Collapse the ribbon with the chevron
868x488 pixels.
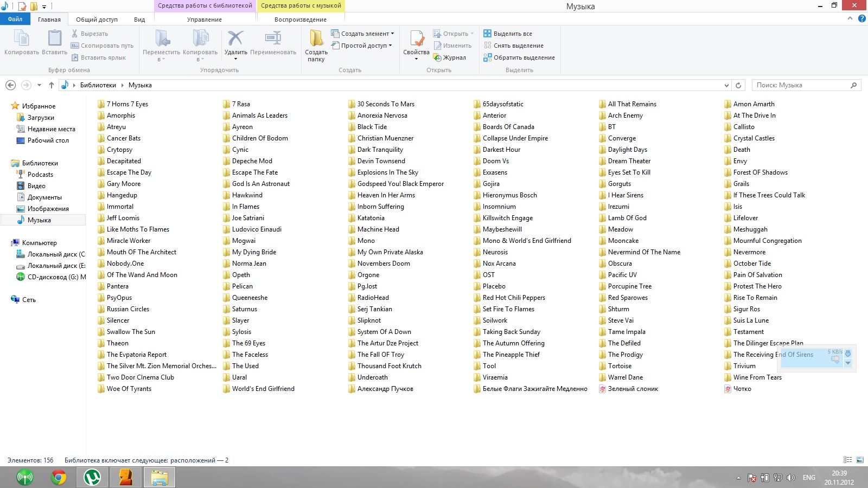(850, 18)
